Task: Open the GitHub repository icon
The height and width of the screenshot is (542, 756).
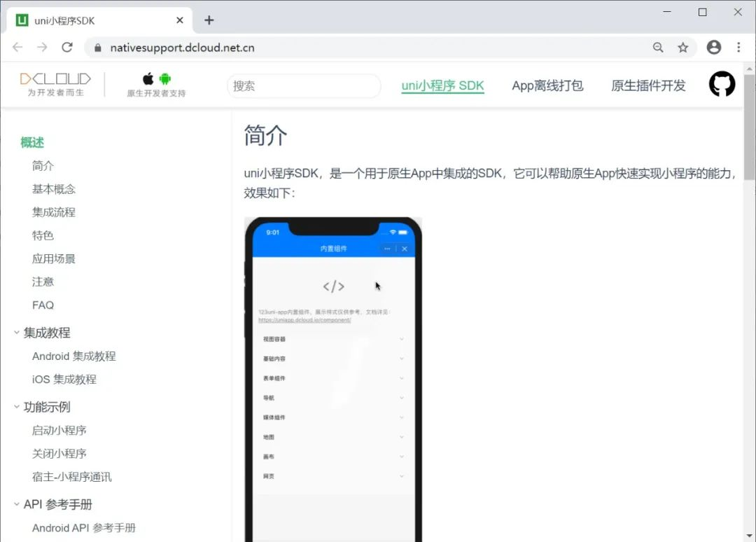Action: coord(722,85)
